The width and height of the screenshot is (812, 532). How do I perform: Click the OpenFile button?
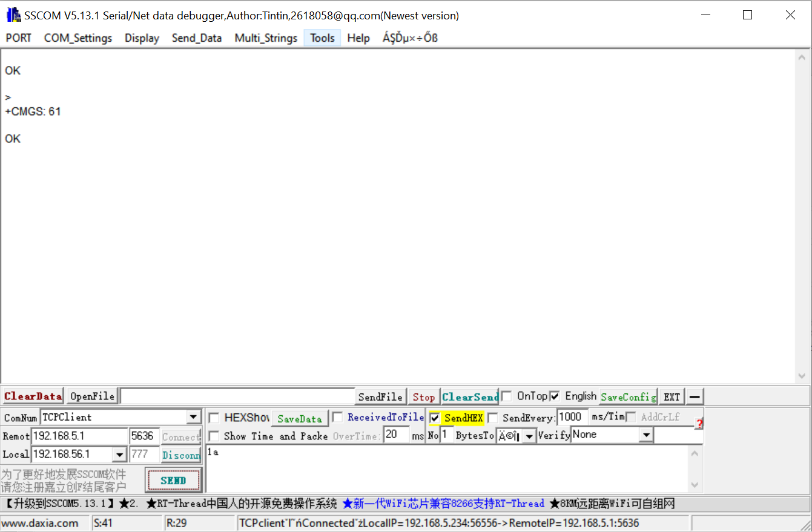tap(92, 396)
